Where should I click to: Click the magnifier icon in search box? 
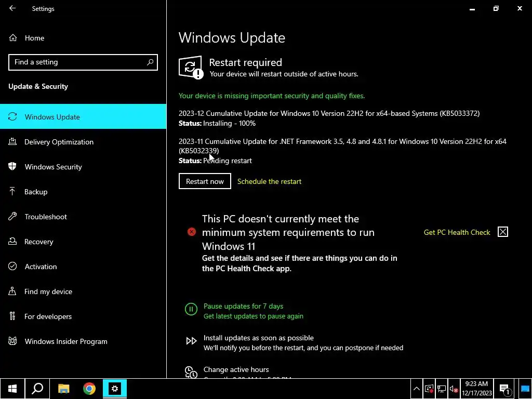[x=150, y=62]
